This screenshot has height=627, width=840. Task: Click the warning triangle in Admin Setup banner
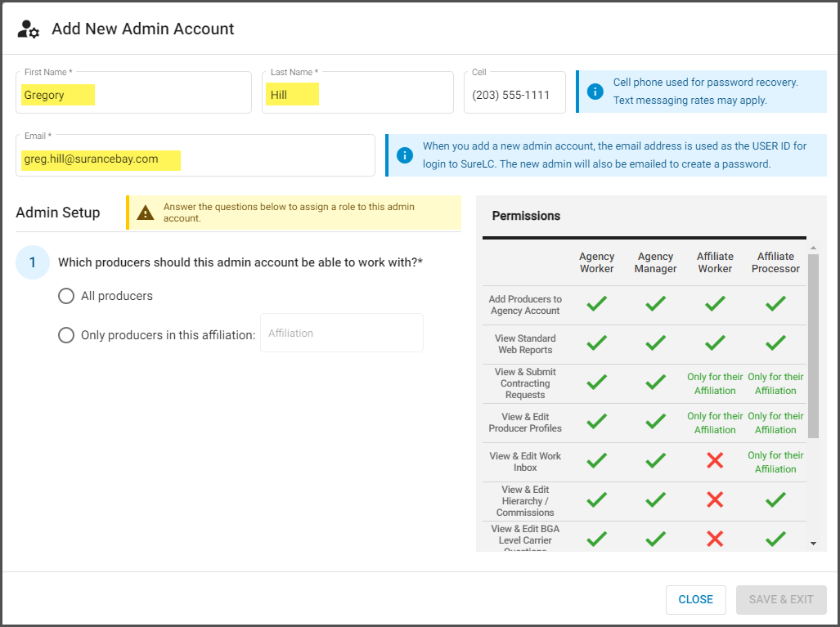pyautogui.click(x=146, y=212)
